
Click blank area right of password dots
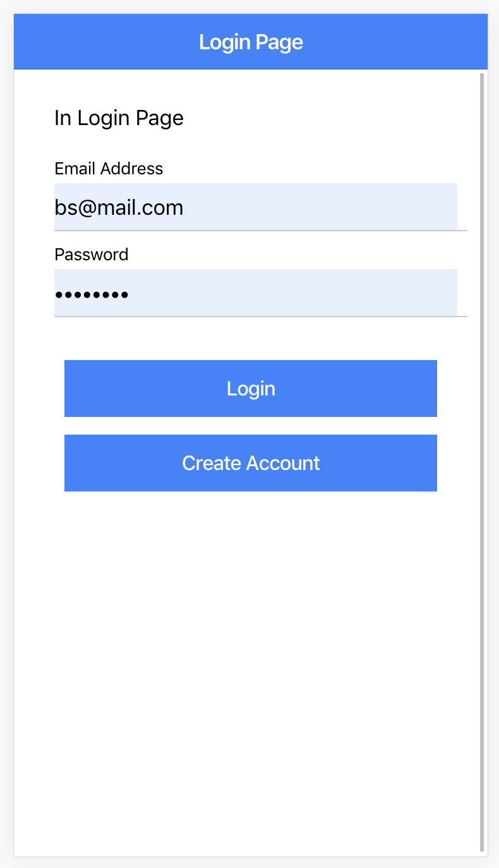click(293, 293)
